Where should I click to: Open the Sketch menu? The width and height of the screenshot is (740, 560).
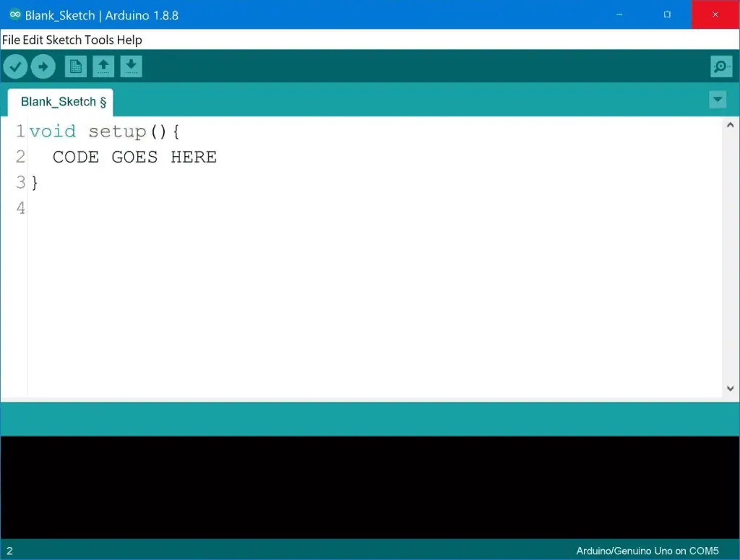(x=64, y=40)
